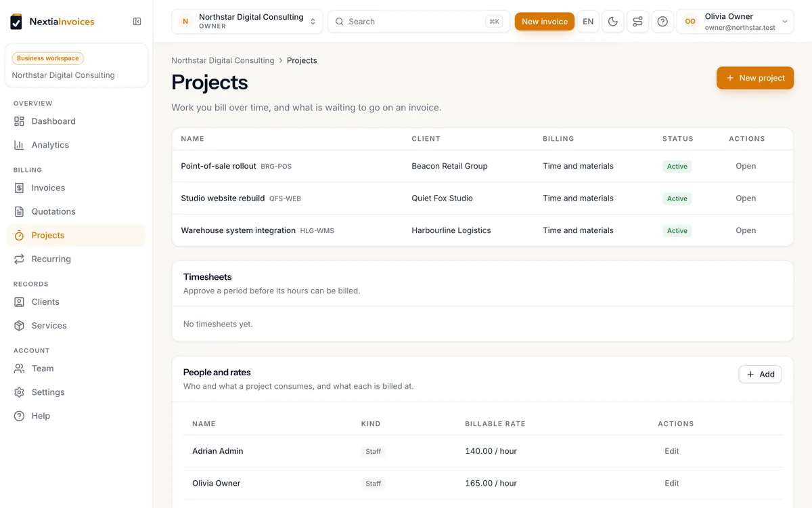Collapse the sidebar panel icon
This screenshot has width=812, height=508.
(x=137, y=22)
